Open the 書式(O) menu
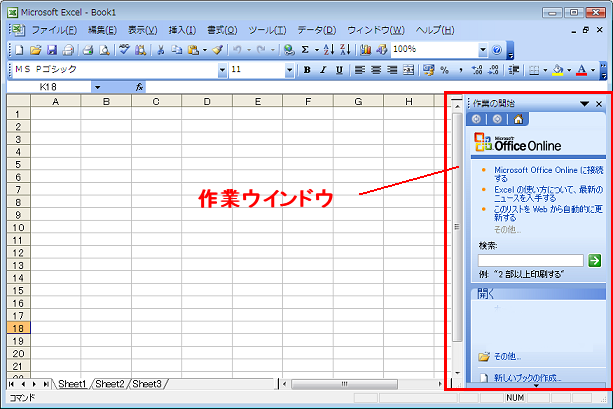This screenshot has width=613, height=409. pyautogui.click(x=222, y=30)
